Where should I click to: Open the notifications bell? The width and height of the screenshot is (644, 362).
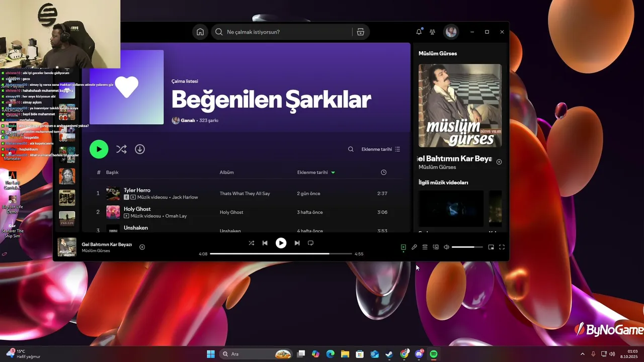(x=419, y=32)
